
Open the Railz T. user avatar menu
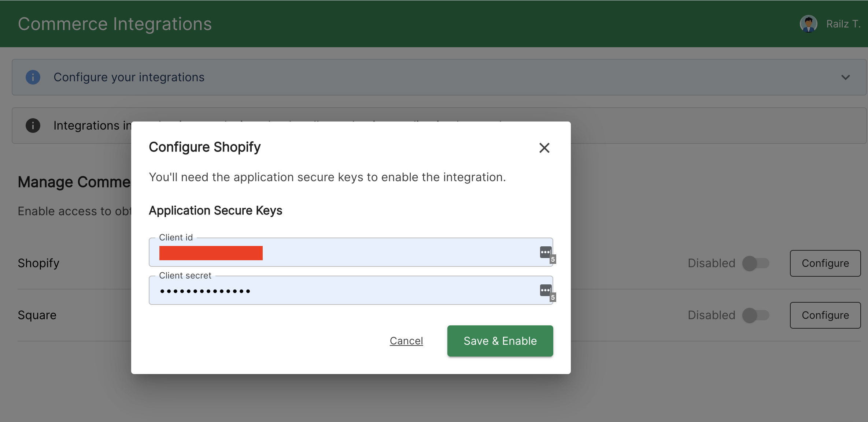coord(809,23)
